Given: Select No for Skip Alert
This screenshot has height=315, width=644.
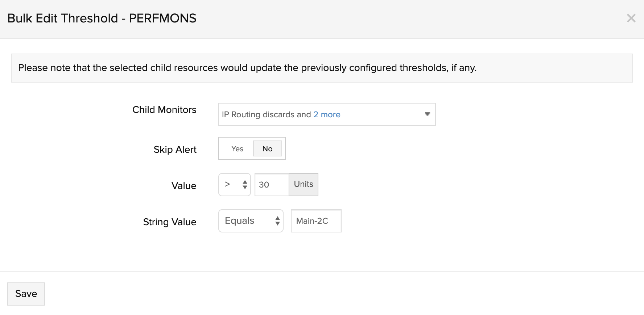Looking at the screenshot, I should point(267,149).
